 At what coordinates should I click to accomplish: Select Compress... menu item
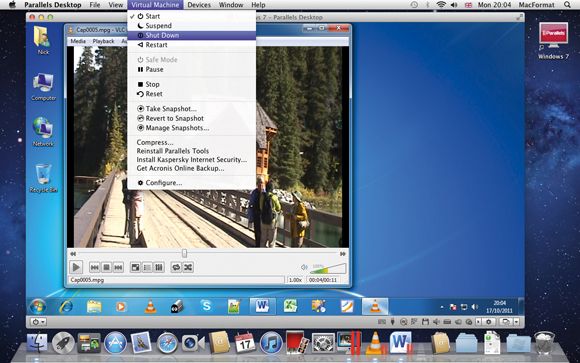point(192,142)
